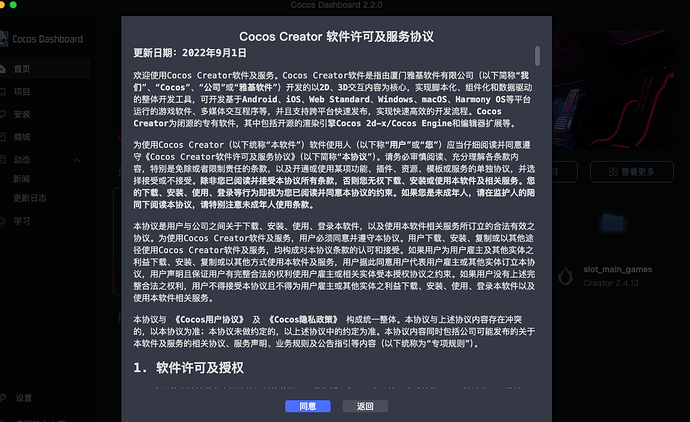Click the Creator 2.4.13 version label
This screenshot has width=690, height=422.
611,283
